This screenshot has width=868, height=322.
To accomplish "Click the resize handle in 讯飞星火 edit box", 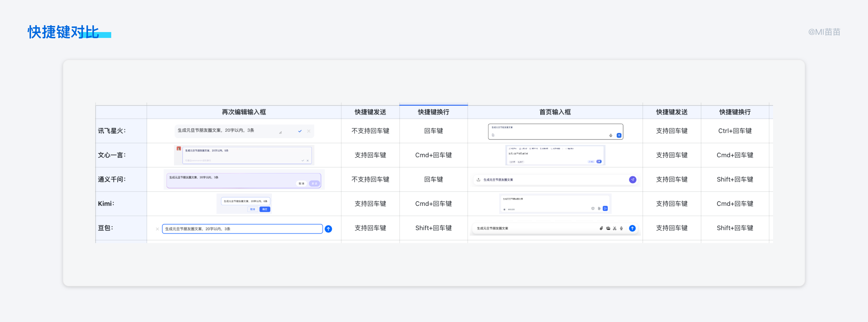I will click(280, 133).
